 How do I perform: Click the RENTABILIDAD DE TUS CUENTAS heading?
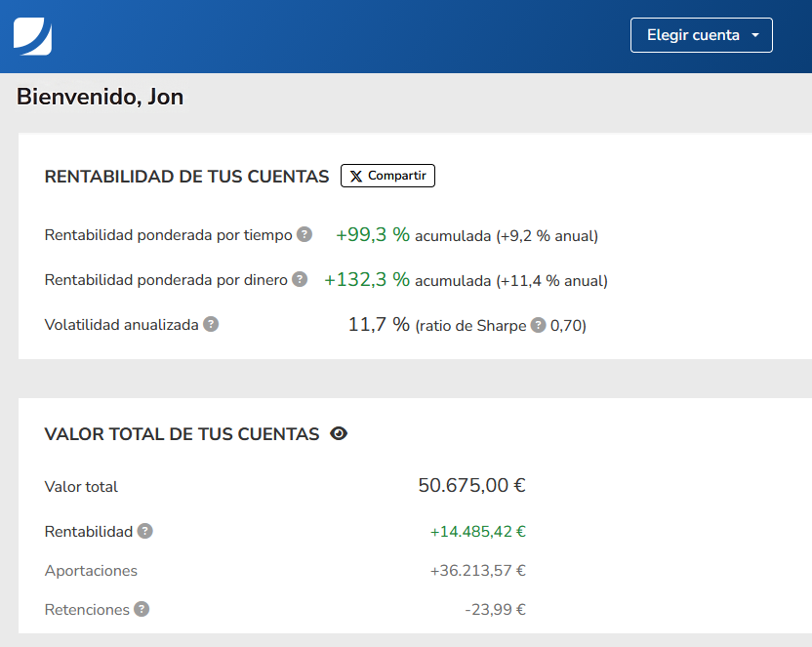[x=187, y=177]
